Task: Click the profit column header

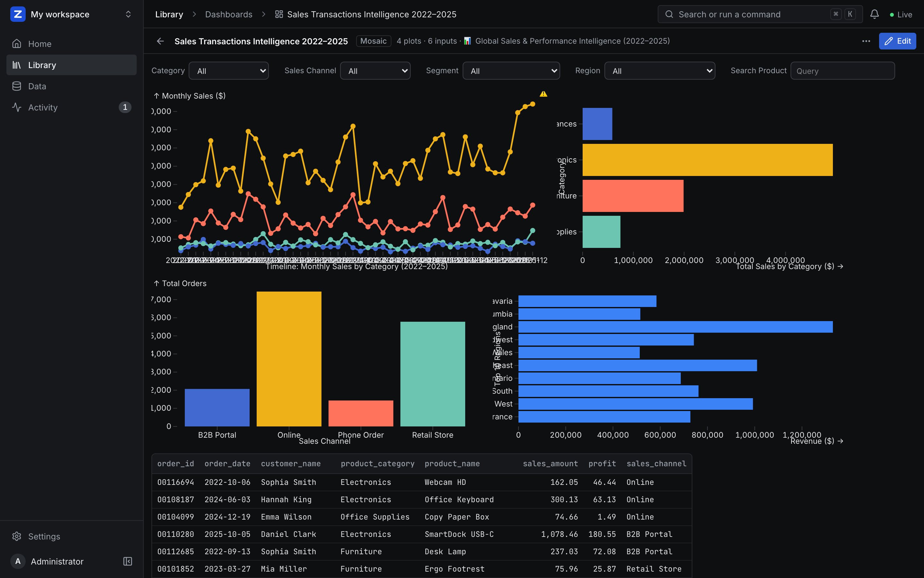Action: click(602, 464)
